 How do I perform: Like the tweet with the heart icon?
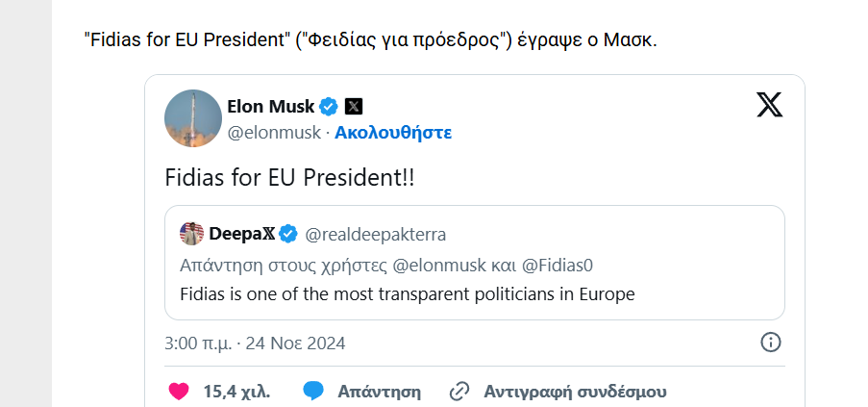point(178,392)
